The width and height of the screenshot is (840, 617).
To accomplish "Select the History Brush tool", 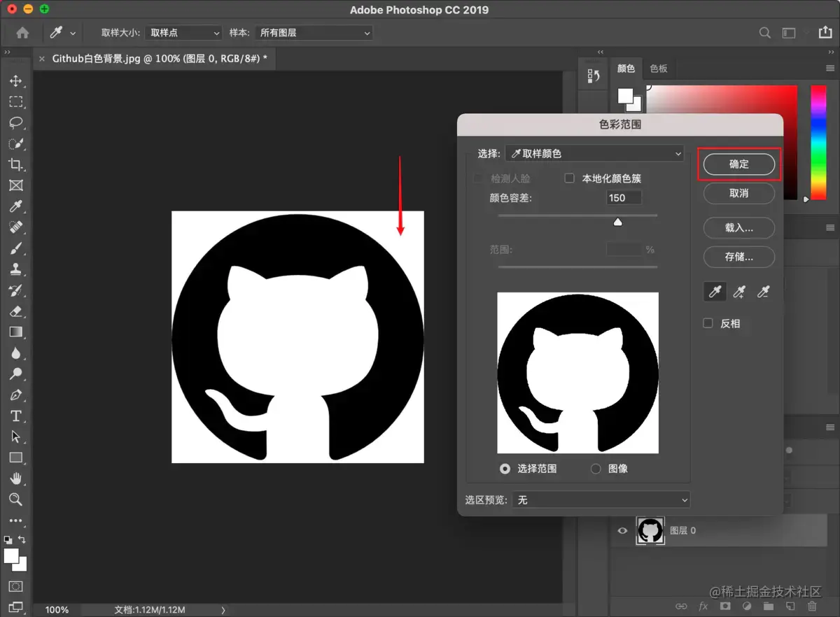I will 15,290.
